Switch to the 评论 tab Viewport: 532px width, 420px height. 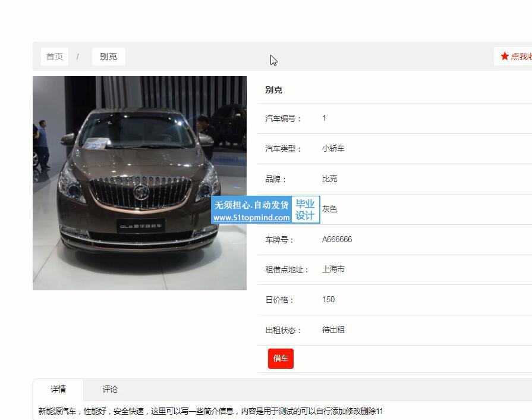click(x=110, y=390)
